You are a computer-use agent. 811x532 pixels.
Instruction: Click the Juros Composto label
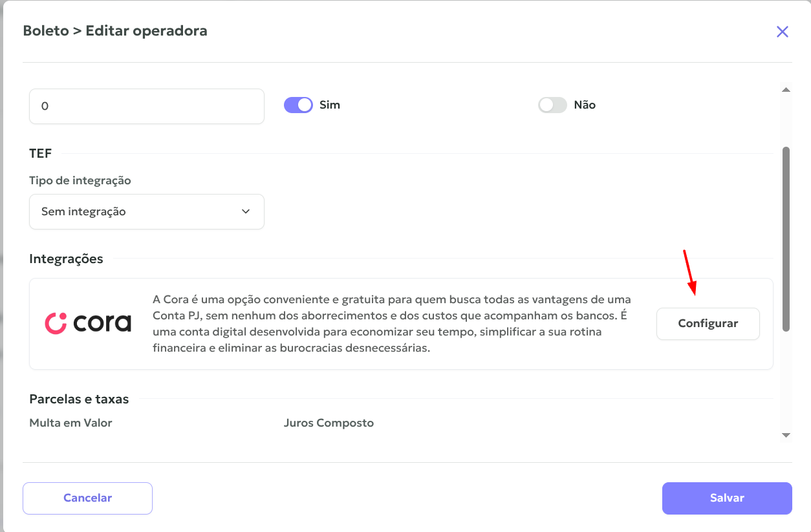point(329,423)
